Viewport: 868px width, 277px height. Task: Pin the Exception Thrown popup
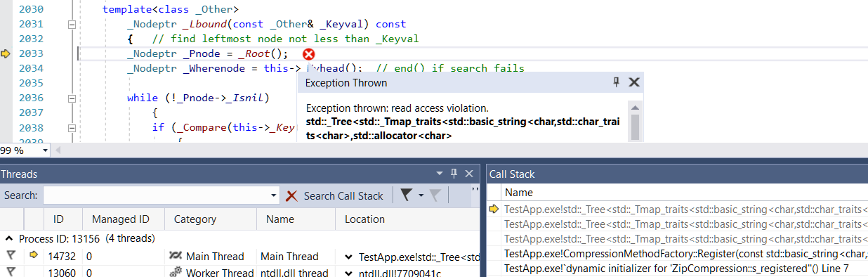(x=617, y=82)
